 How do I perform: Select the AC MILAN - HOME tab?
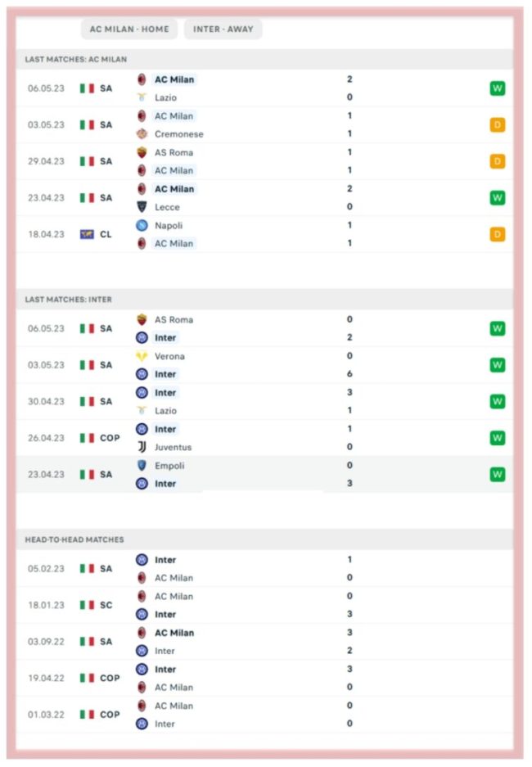point(129,29)
